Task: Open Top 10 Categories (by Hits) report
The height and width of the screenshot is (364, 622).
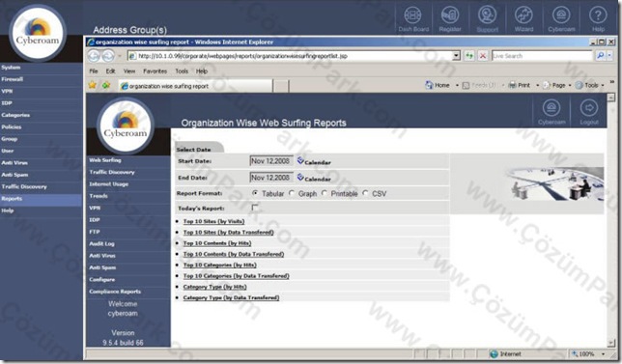Action: point(220,265)
